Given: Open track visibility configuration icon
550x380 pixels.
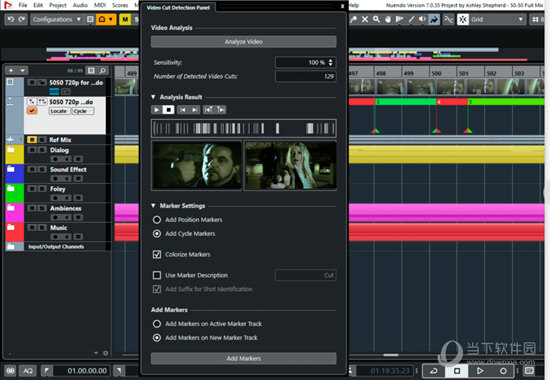Looking at the screenshot, I should coord(91,71).
